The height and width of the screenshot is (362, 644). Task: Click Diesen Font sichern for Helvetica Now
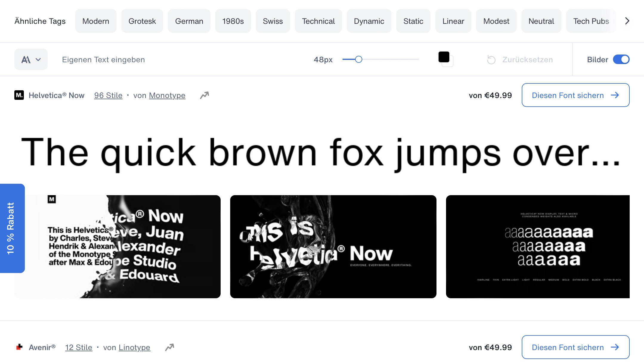point(575,95)
